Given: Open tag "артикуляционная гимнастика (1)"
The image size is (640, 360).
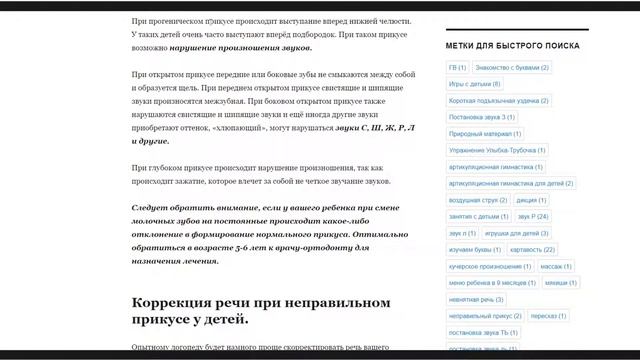Looking at the screenshot, I should [x=496, y=167].
